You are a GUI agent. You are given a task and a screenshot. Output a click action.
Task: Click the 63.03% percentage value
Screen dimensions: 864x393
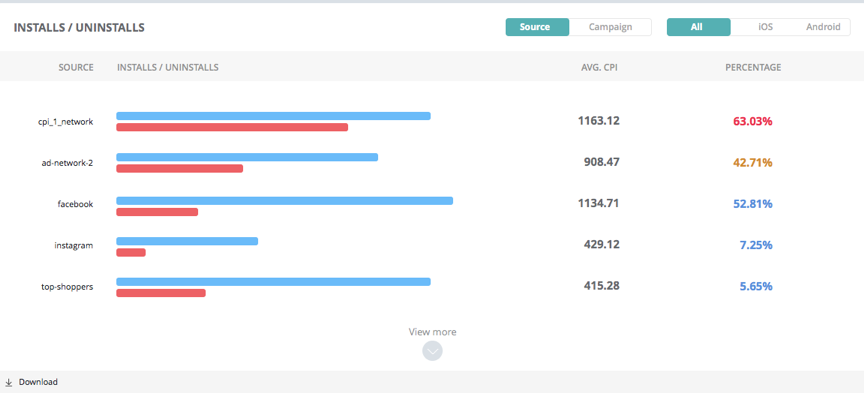[x=753, y=121]
